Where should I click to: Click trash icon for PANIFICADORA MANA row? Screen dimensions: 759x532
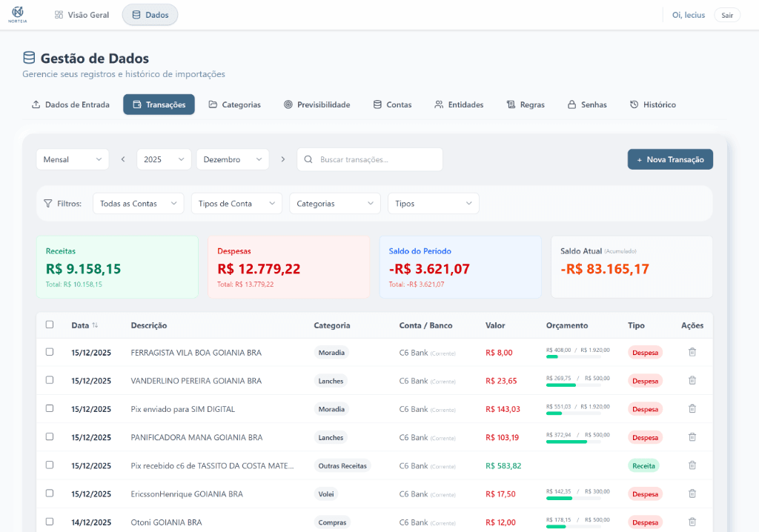click(692, 437)
